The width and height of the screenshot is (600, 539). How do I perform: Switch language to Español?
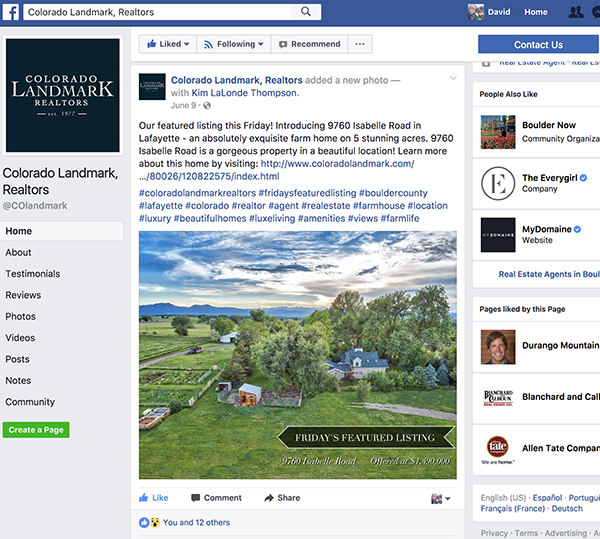[547, 498]
